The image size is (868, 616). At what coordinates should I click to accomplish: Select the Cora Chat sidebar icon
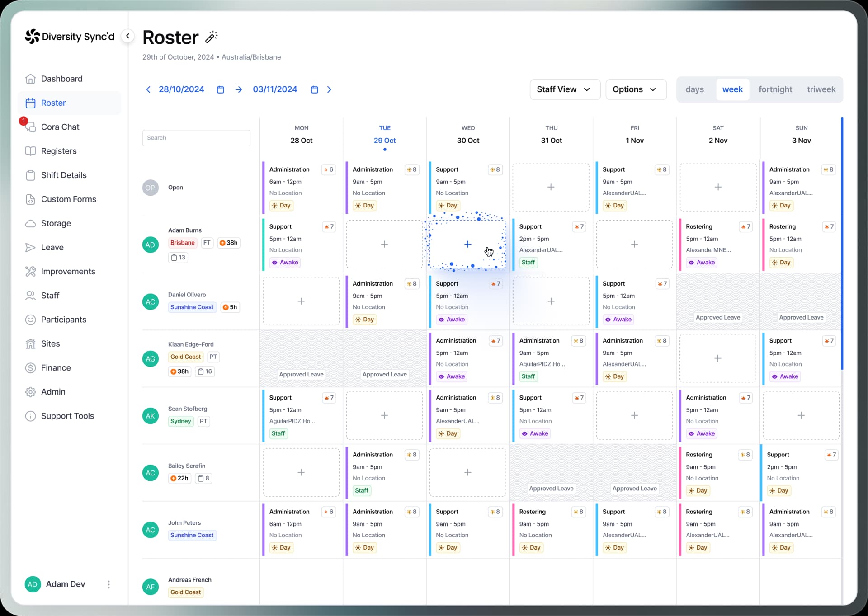[x=30, y=127]
